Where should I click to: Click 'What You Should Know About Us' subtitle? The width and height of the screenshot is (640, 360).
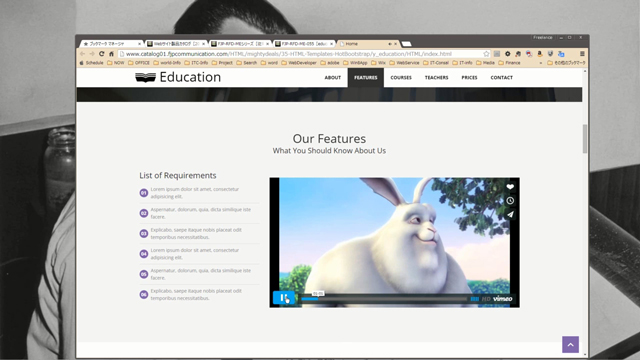tap(329, 151)
